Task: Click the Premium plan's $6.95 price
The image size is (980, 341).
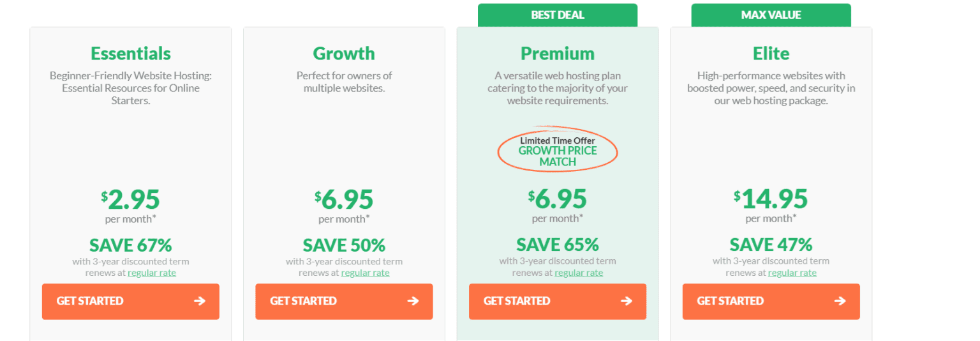Action: (x=558, y=200)
